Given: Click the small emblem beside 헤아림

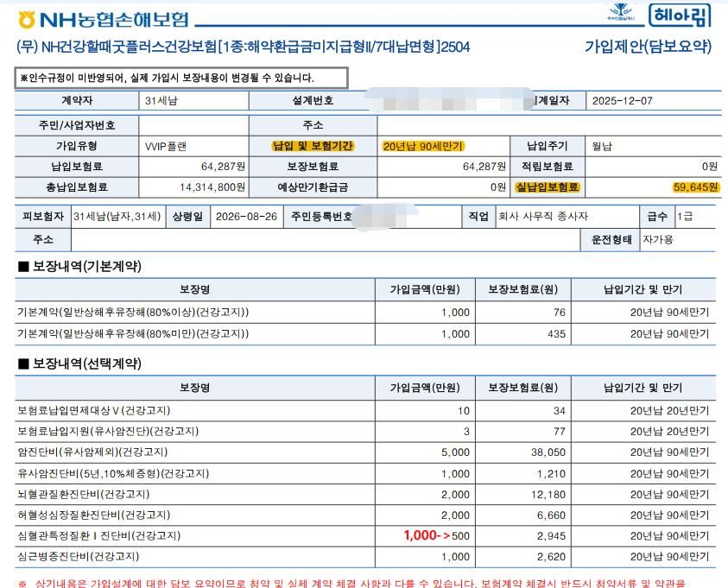Looking at the screenshot, I should 626,13.
